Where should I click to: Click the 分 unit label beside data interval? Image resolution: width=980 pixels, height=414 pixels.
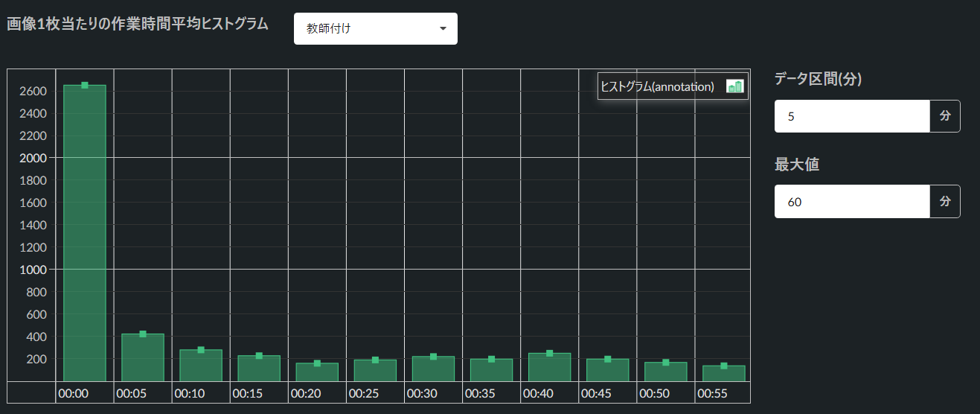pos(945,116)
